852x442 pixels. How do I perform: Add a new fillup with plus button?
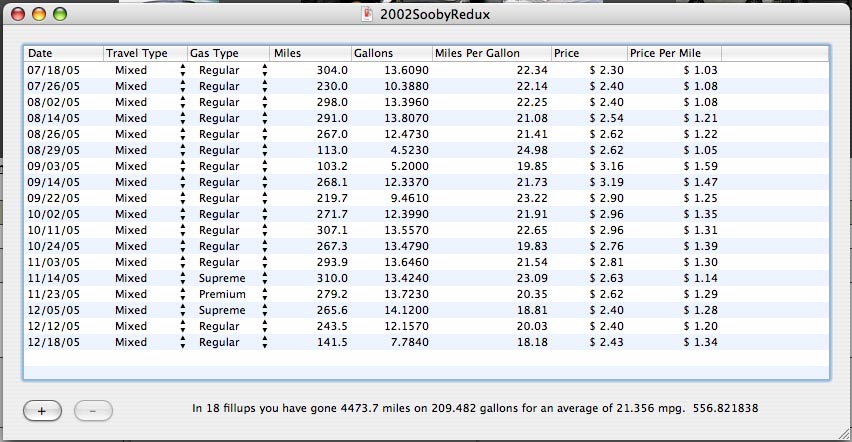coord(42,410)
